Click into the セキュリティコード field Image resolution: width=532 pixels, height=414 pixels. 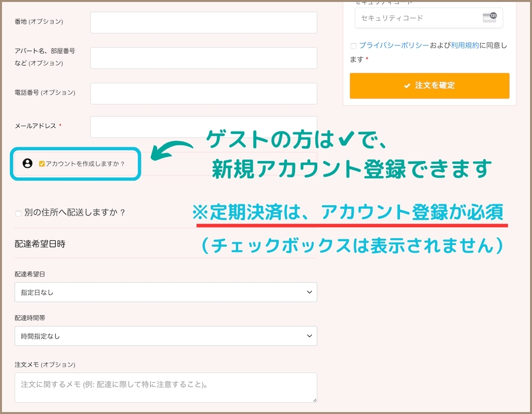point(429,18)
